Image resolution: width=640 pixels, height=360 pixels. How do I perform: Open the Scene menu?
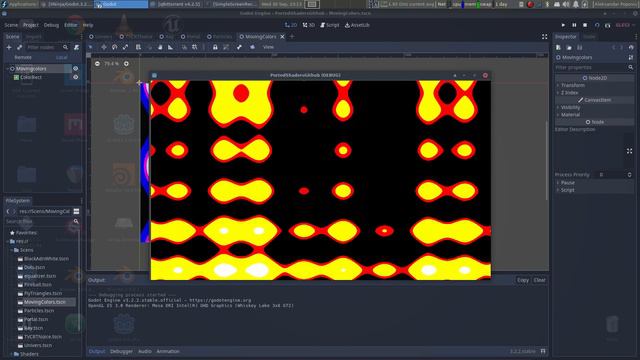point(11,25)
